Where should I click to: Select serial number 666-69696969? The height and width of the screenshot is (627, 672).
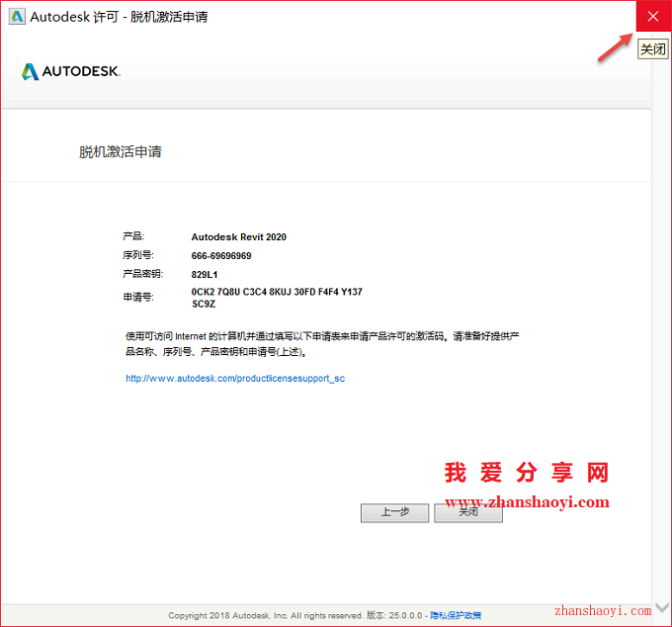[x=221, y=255]
